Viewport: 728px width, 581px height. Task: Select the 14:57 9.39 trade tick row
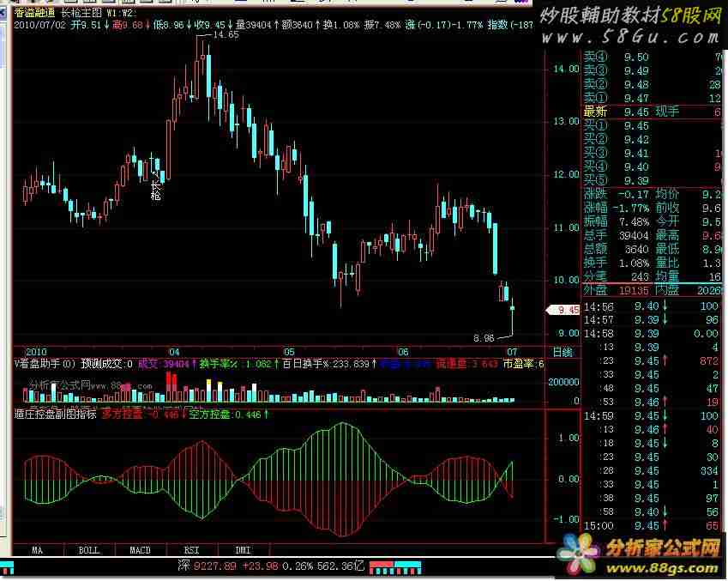tap(652, 320)
